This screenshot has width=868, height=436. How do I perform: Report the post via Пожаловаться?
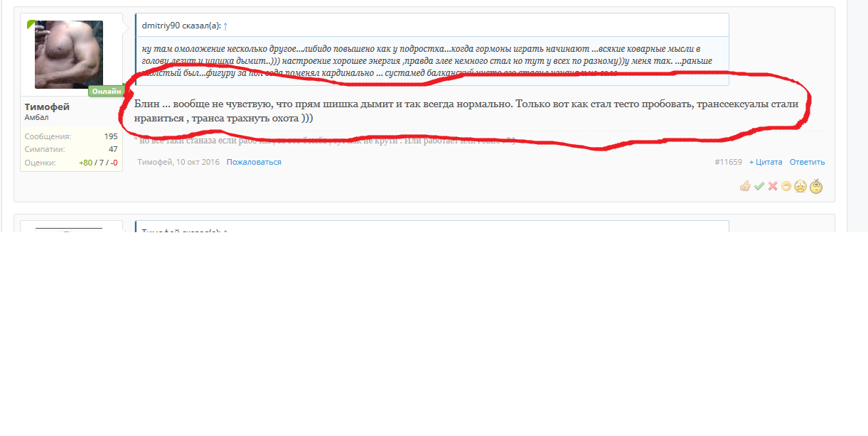pos(254,162)
